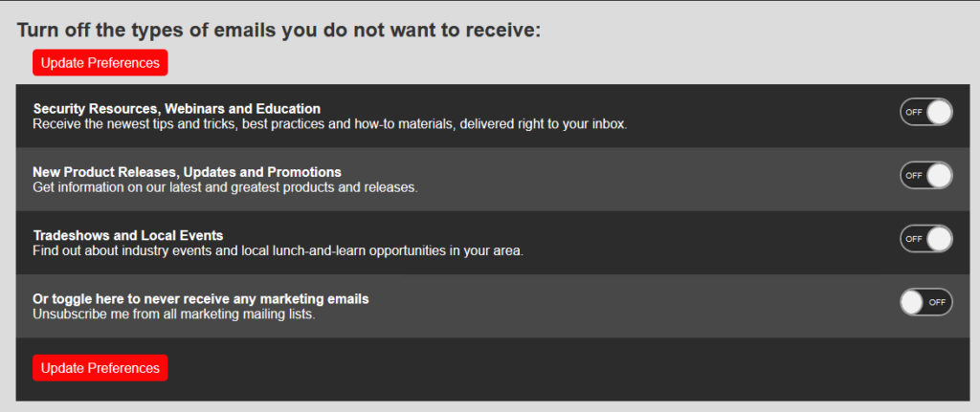Click the 'Receive the newest tips and tricks' description
The height and width of the screenshot is (412, 980).
click(330, 124)
